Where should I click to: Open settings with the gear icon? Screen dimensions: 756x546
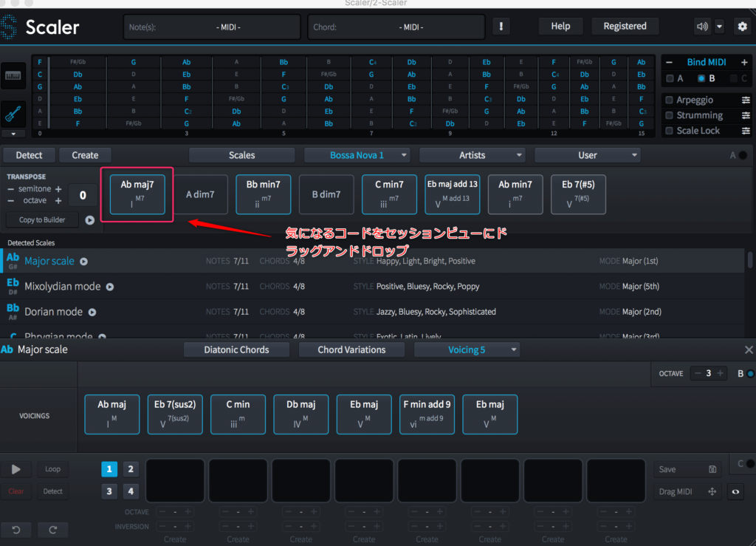pos(741,27)
